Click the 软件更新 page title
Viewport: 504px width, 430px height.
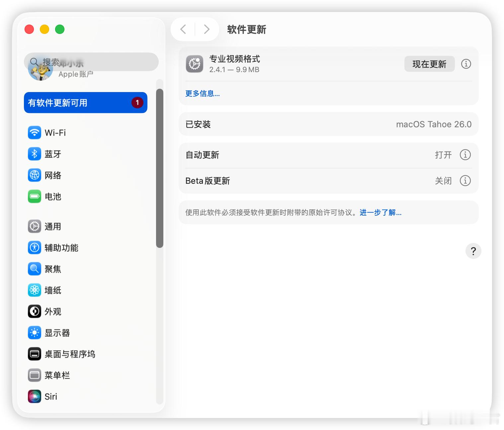247,30
